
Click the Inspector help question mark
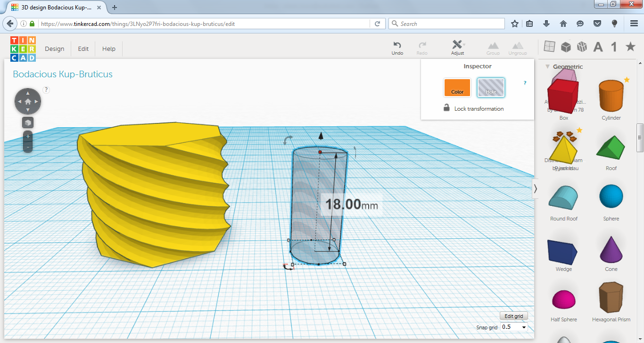[525, 83]
